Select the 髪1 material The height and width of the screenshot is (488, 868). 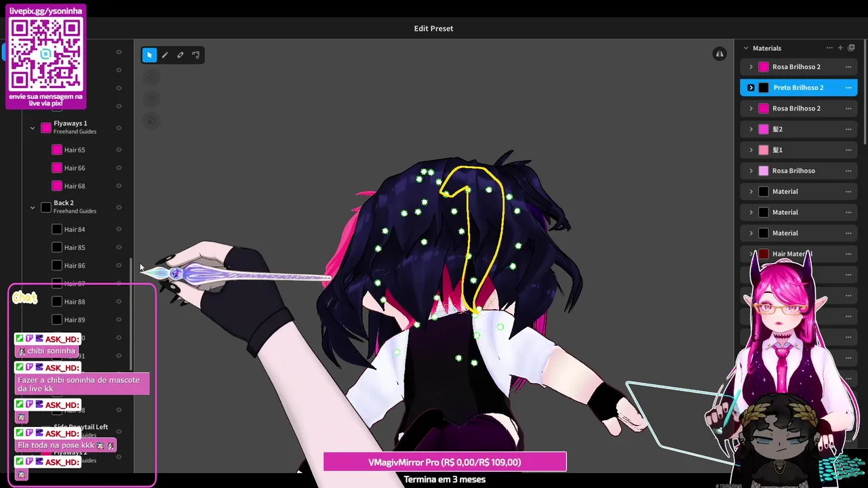(798, 150)
